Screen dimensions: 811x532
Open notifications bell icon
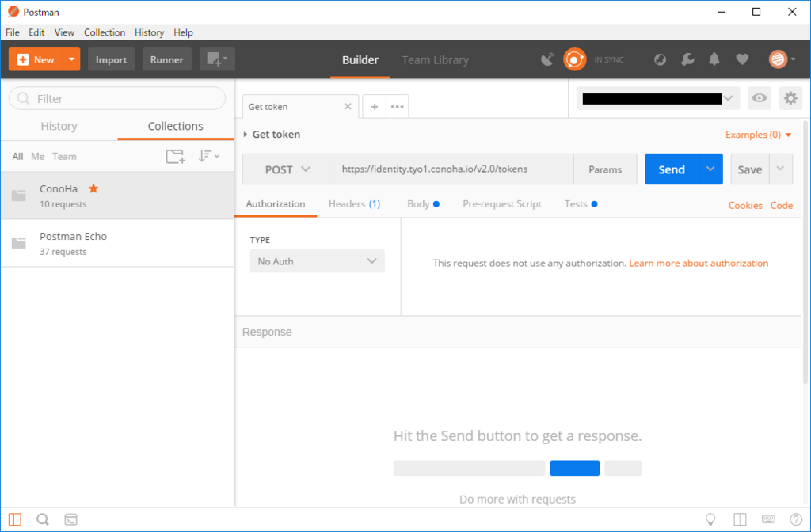(714, 59)
